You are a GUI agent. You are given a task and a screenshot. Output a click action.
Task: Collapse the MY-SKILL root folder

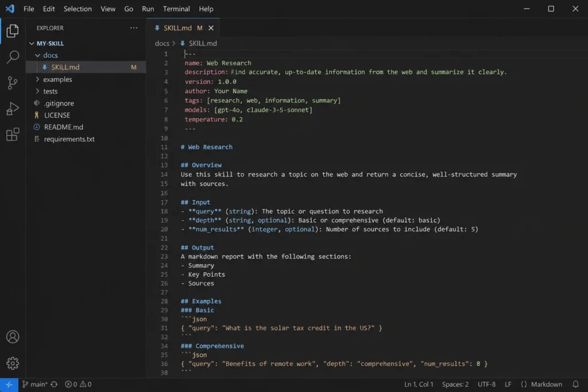32,44
